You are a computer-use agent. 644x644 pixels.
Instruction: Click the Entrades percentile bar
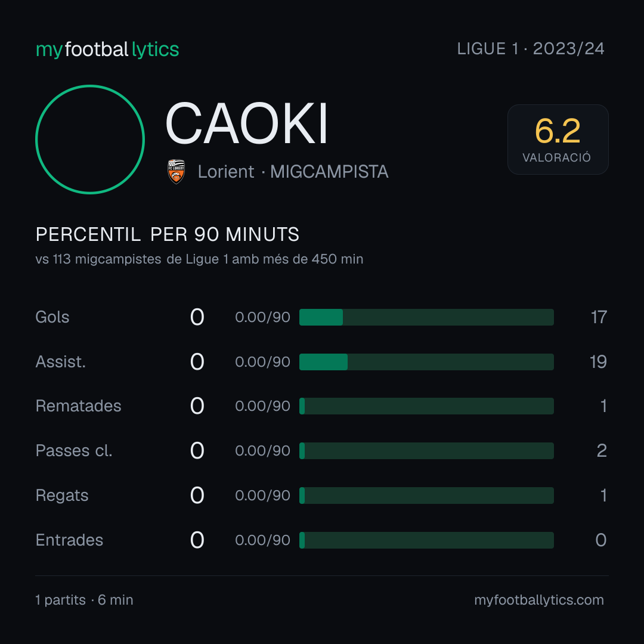pyautogui.click(x=426, y=540)
